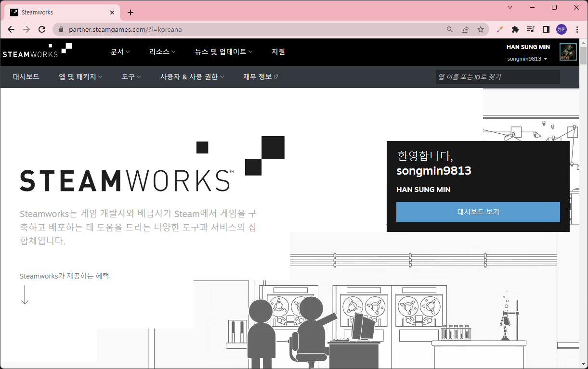Screen dimensions: 588x369
Task: Reload the page with the refresh icon
Action: (x=42, y=29)
